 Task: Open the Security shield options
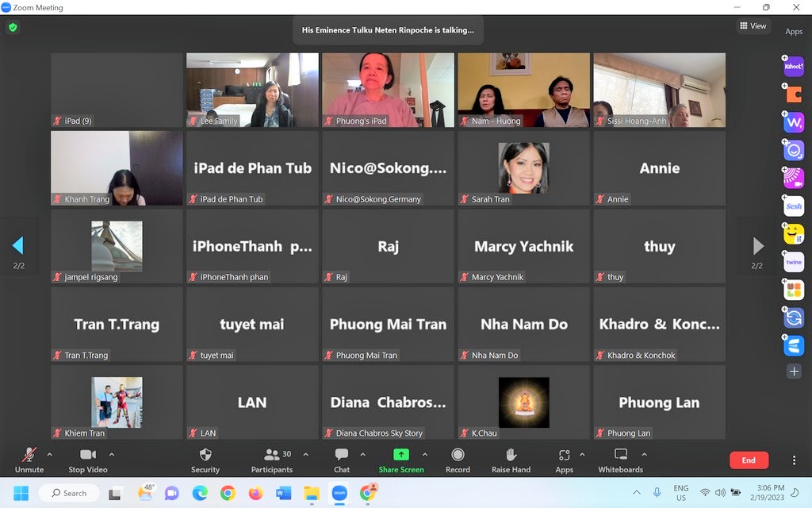tap(205, 460)
